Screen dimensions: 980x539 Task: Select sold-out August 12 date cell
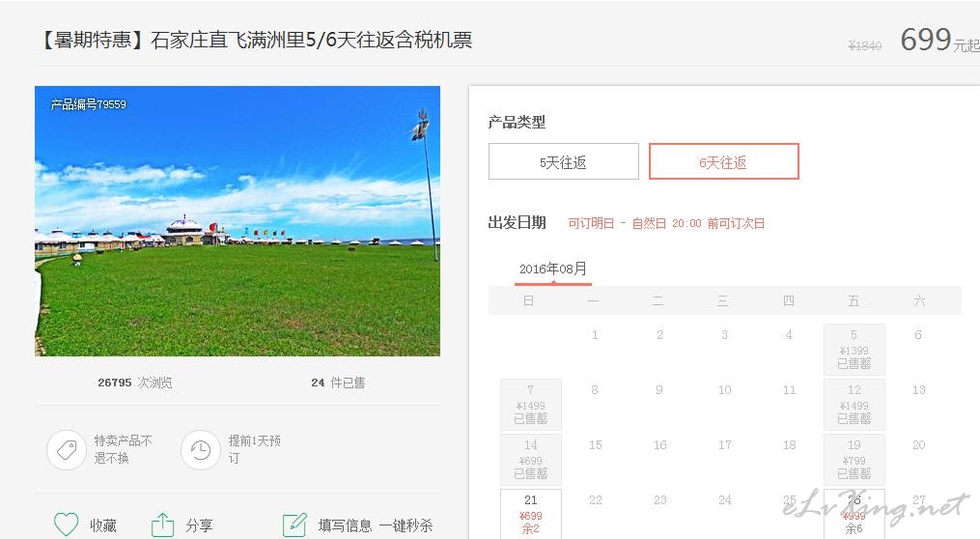(x=854, y=404)
